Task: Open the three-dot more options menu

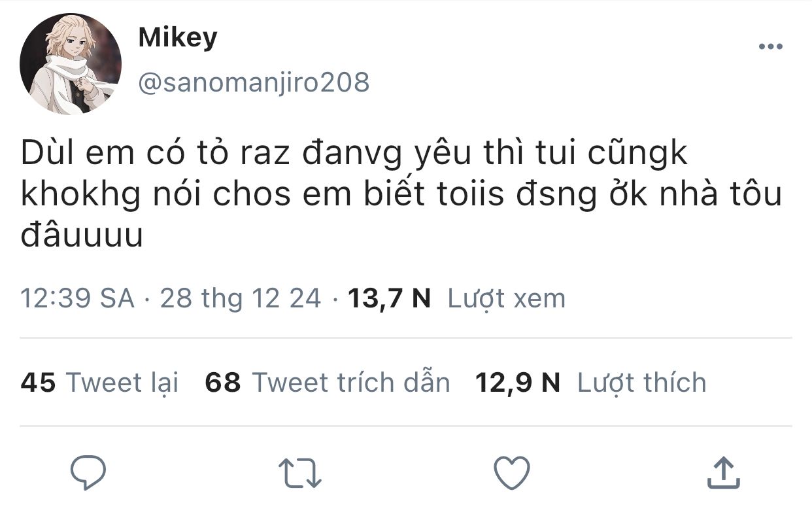Action: point(770,46)
